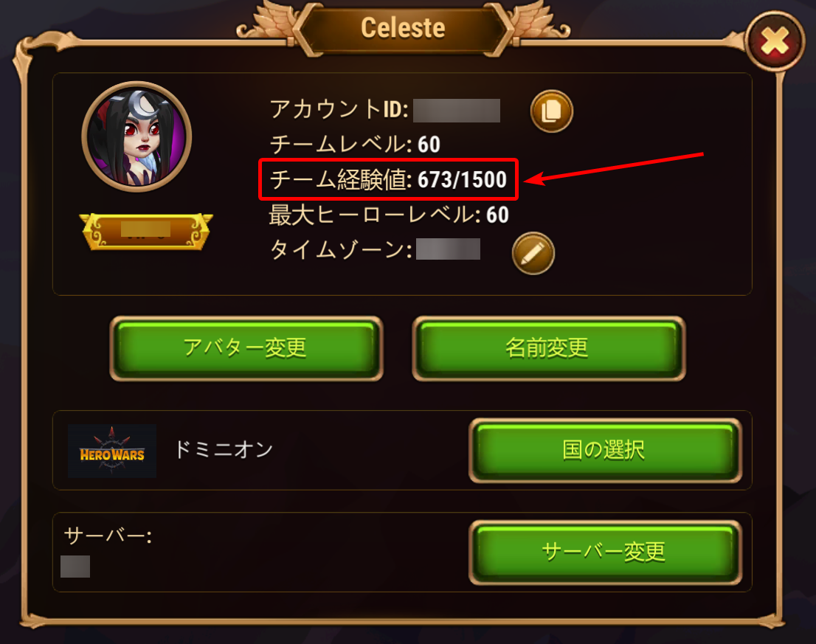Open 国の選択 country selection
The height and width of the screenshot is (644, 816).
tap(605, 451)
